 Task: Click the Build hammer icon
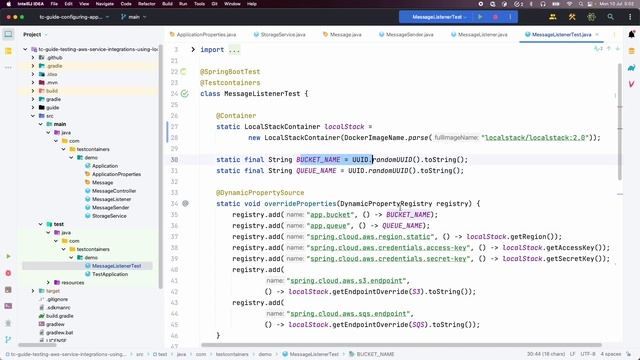pyautogui.click(x=572, y=17)
